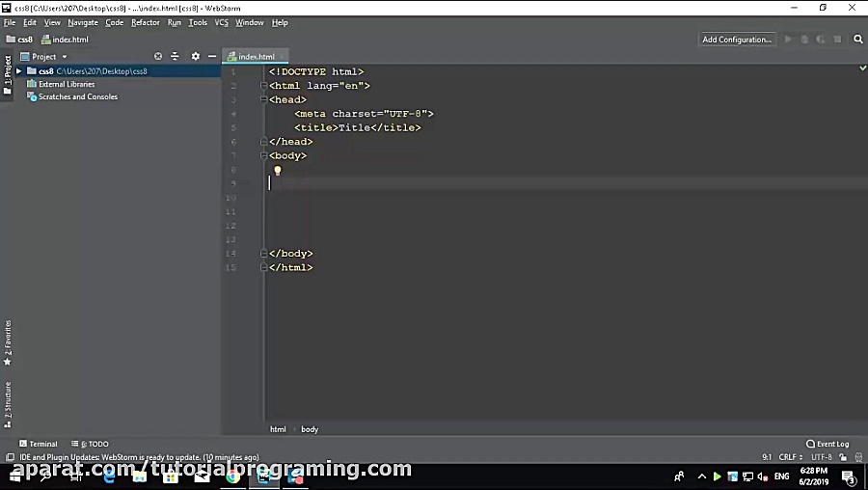The width and height of the screenshot is (868, 490).
Task: Click the 9:1 cursor position indicator
Action: pyautogui.click(x=767, y=457)
